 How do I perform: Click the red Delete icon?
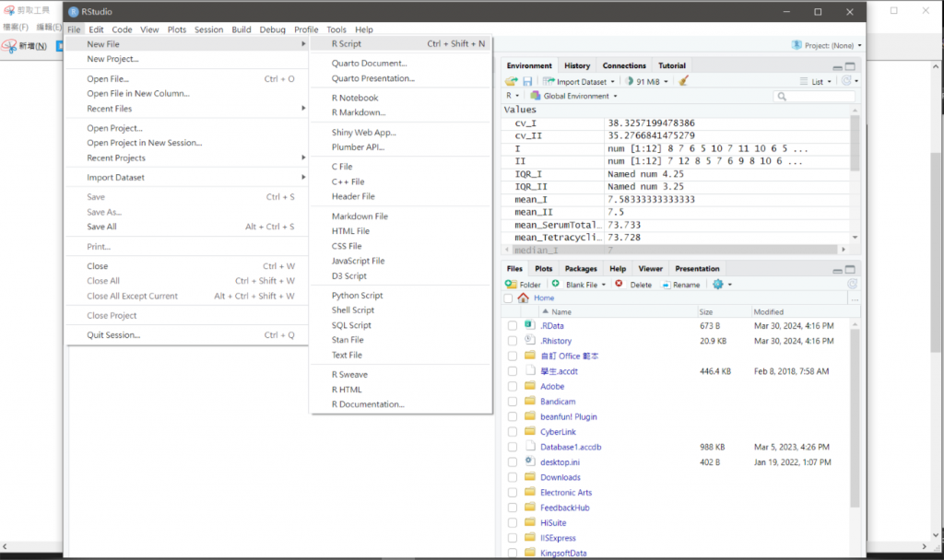[619, 284]
